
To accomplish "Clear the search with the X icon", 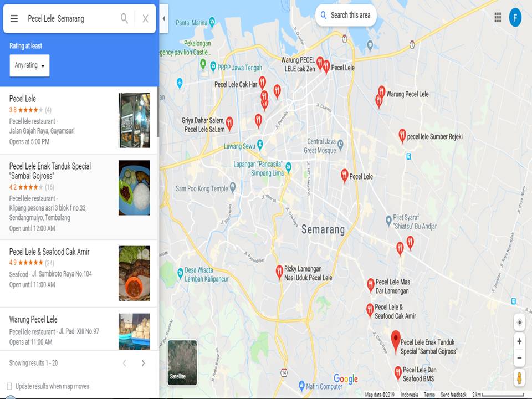I will coord(145,18).
